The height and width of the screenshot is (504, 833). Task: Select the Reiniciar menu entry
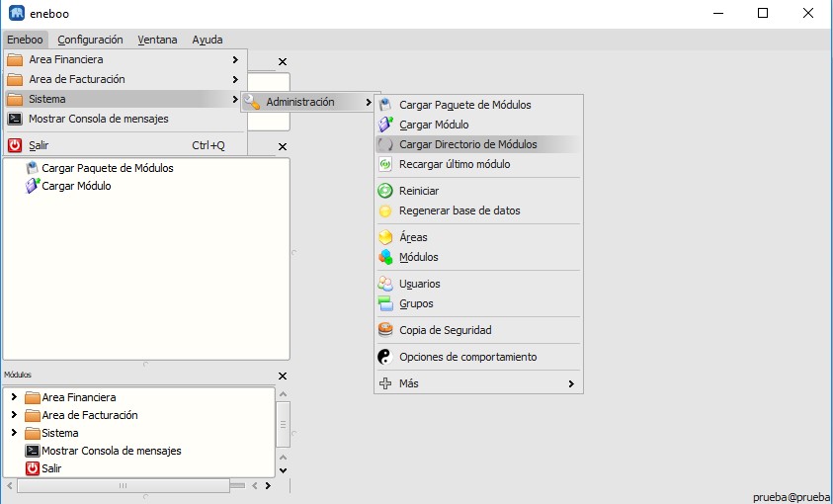[x=478, y=191]
